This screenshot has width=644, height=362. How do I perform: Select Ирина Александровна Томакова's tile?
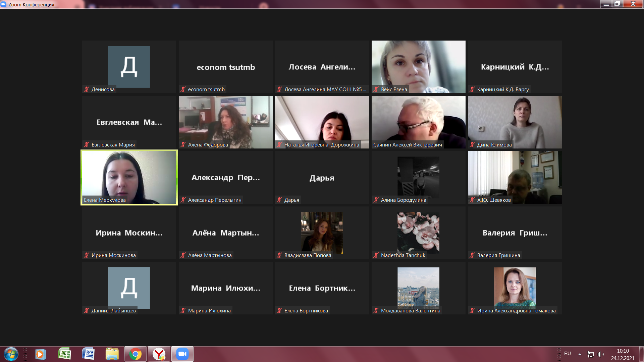[x=515, y=288]
